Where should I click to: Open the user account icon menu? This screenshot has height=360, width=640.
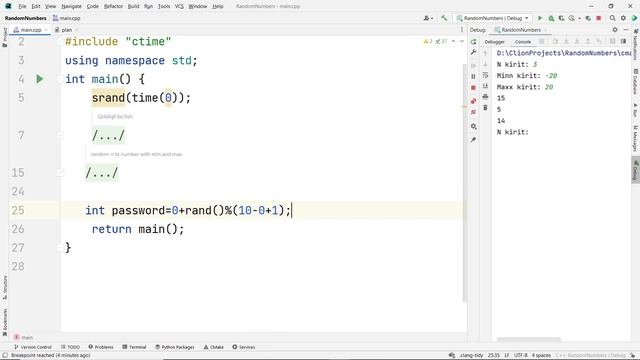[428, 18]
